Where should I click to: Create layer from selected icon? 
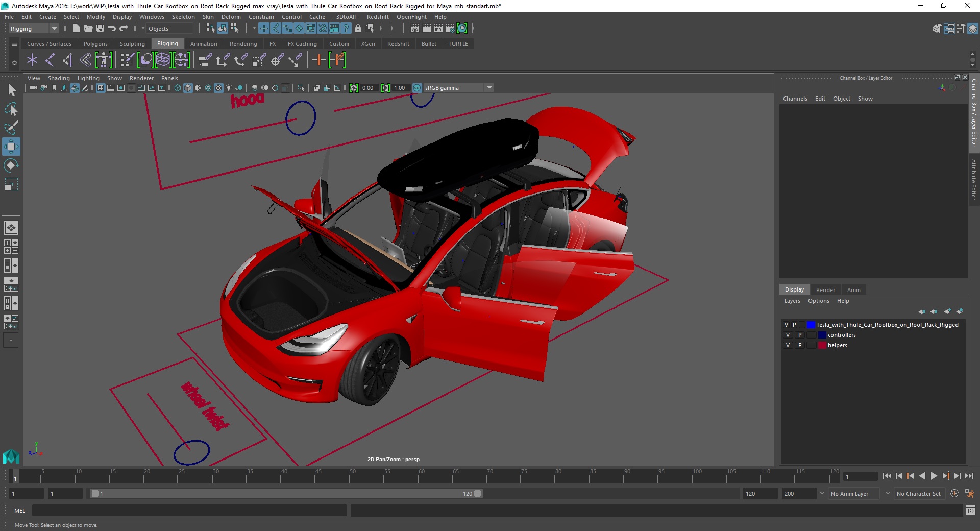(960, 311)
